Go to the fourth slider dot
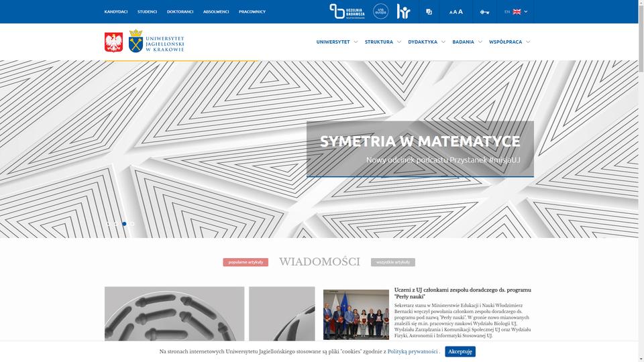The width and height of the screenshot is (644, 362). pos(132,224)
